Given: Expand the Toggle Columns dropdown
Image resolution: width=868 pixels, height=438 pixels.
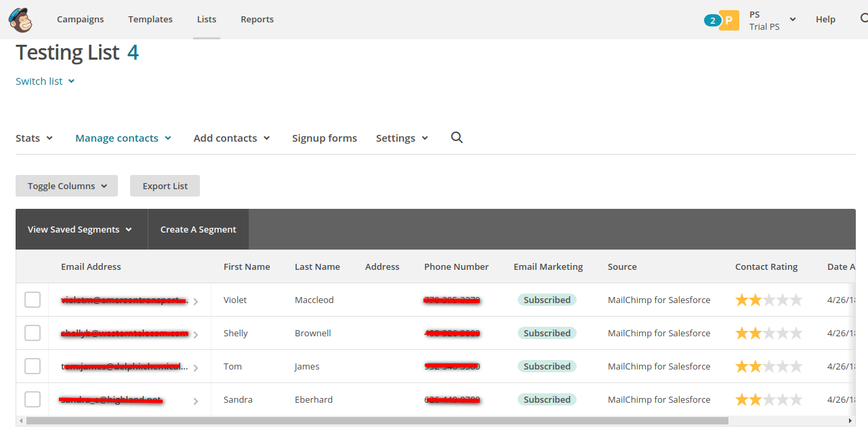Looking at the screenshot, I should tap(66, 186).
